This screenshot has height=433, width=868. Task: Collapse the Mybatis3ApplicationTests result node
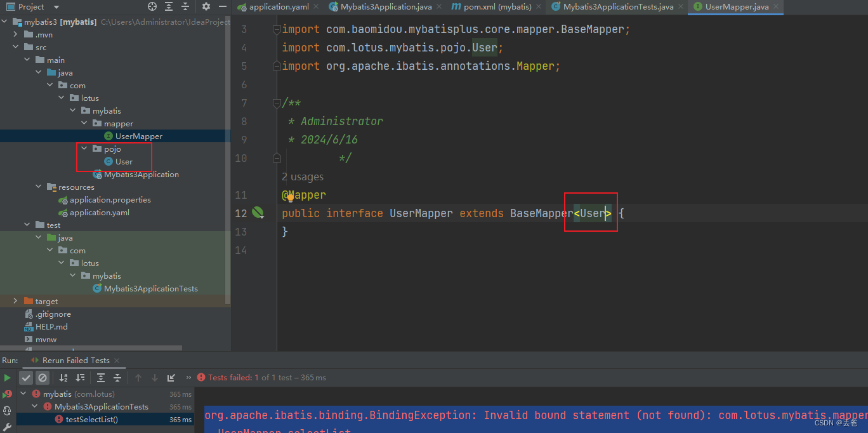pyautogui.click(x=36, y=407)
